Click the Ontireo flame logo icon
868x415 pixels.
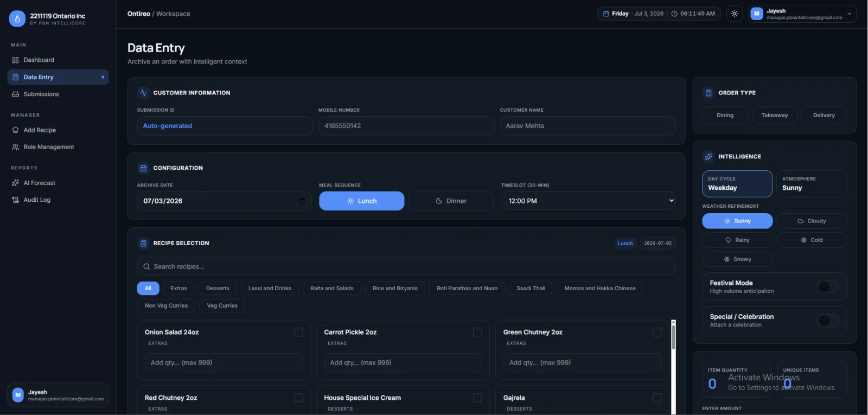[x=17, y=19]
